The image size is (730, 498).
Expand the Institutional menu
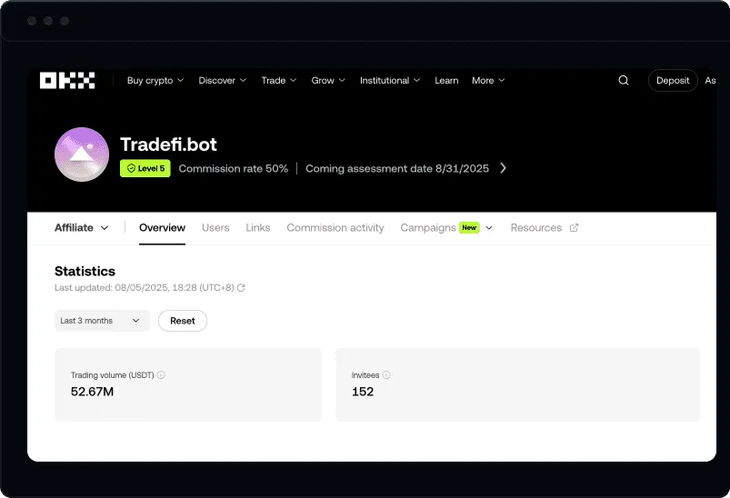click(x=390, y=81)
